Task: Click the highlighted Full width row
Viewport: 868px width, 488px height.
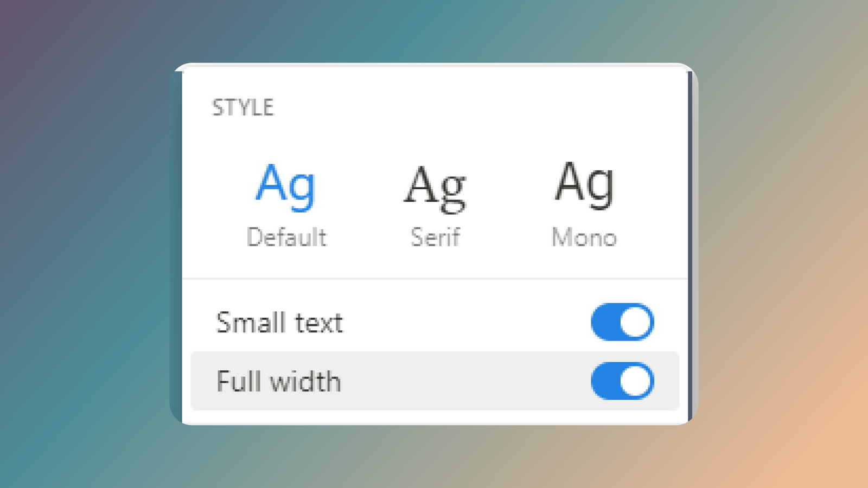Action: tap(380, 381)
